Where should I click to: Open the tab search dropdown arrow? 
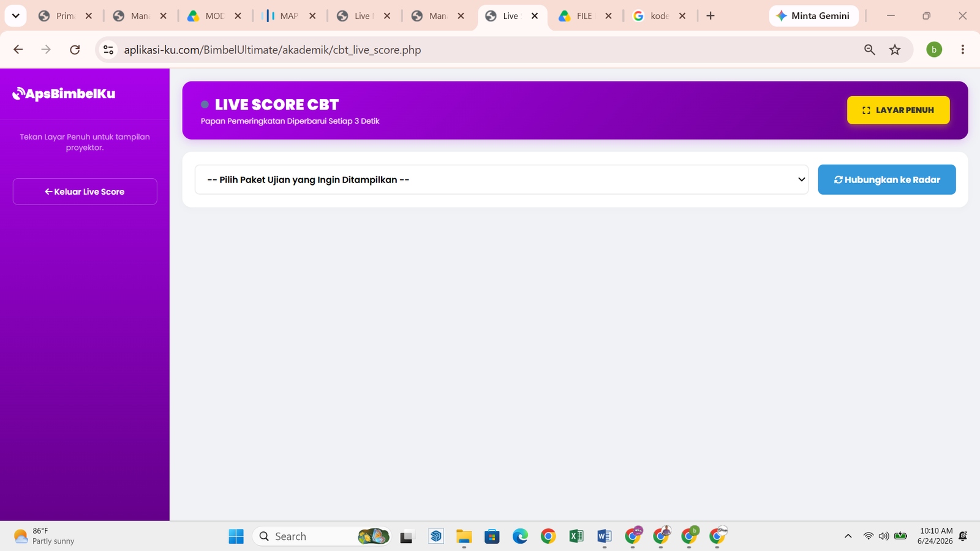[15, 16]
